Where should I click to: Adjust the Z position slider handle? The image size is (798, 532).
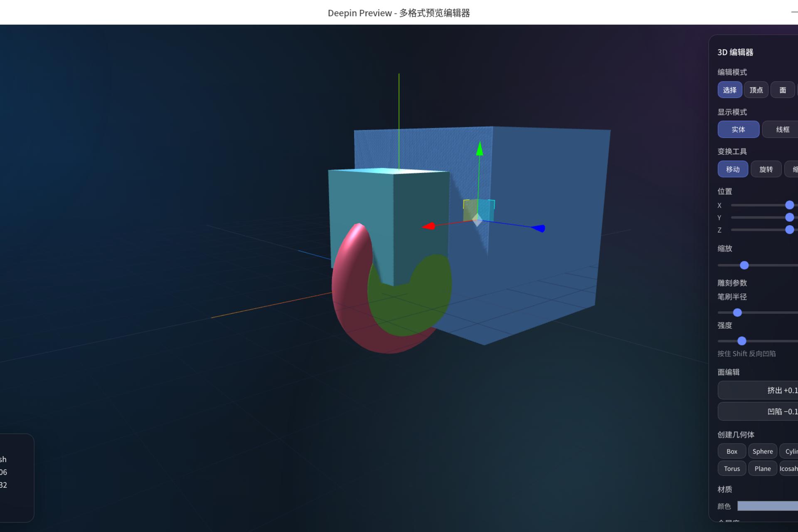click(x=789, y=229)
